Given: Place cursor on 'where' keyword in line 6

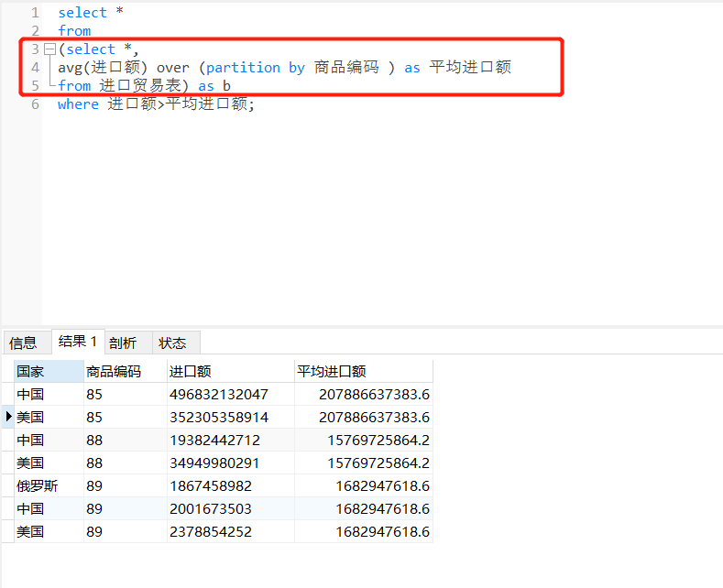Looking at the screenshot, I should tap(78, 104).
